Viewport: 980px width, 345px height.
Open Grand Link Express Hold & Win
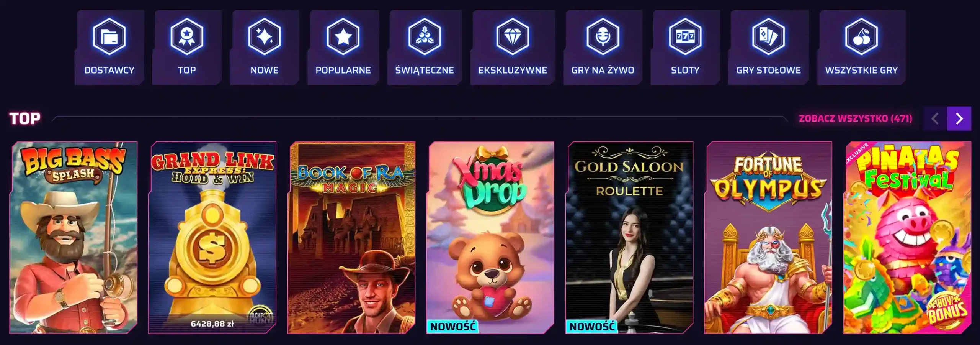pos(212,238)
